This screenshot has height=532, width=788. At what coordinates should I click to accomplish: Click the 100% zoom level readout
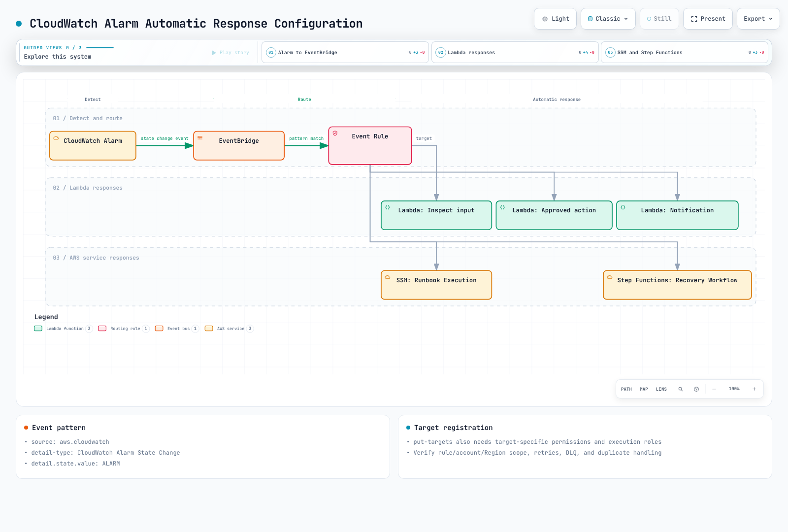(734, 389)
